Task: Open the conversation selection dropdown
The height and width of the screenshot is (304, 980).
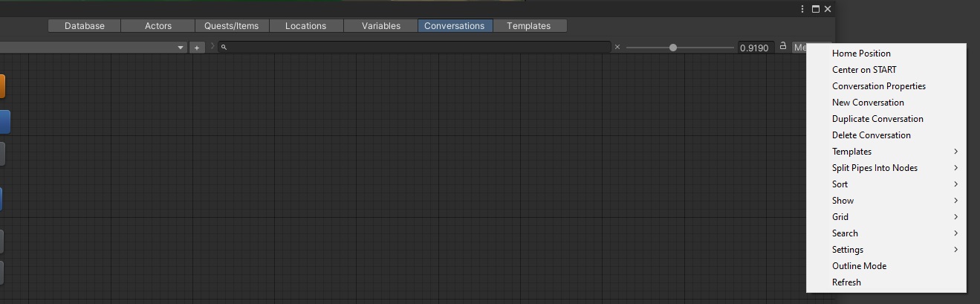Action: (93, 48)
